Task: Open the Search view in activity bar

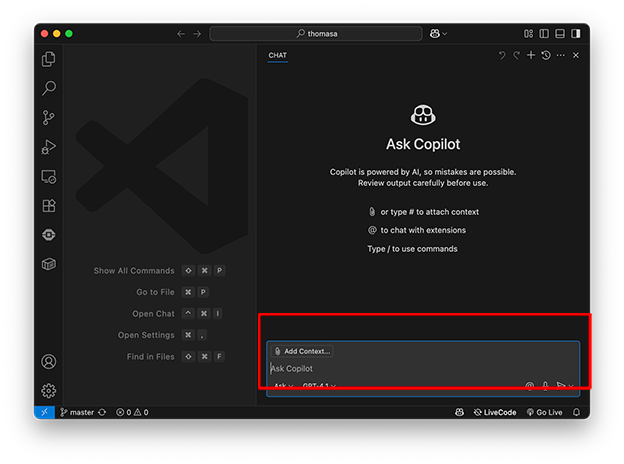Action: point(49,88)
